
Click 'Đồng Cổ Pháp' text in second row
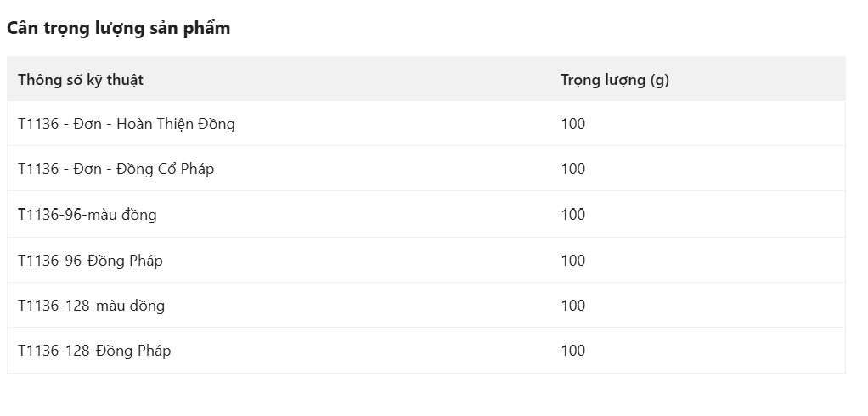[x=165, y=169]
